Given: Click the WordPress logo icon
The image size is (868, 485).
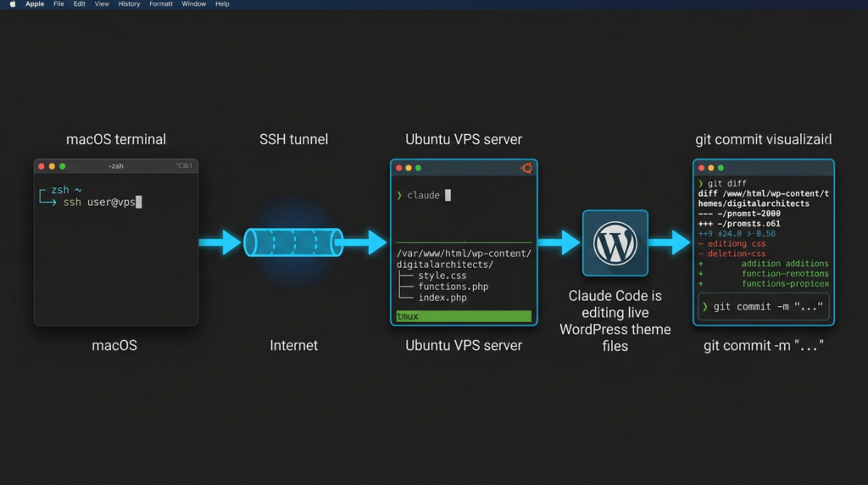Looking at the screenshot, I should click(615, 243).
